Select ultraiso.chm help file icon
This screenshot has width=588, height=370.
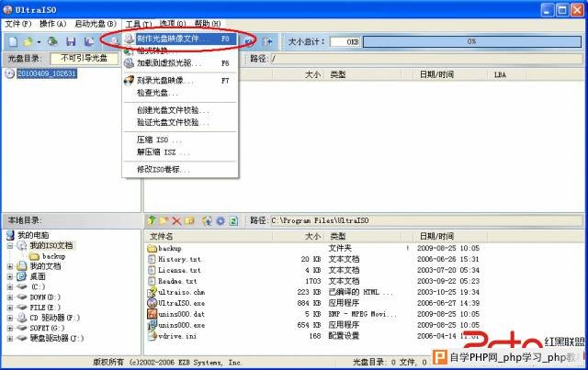coord(152,292)
